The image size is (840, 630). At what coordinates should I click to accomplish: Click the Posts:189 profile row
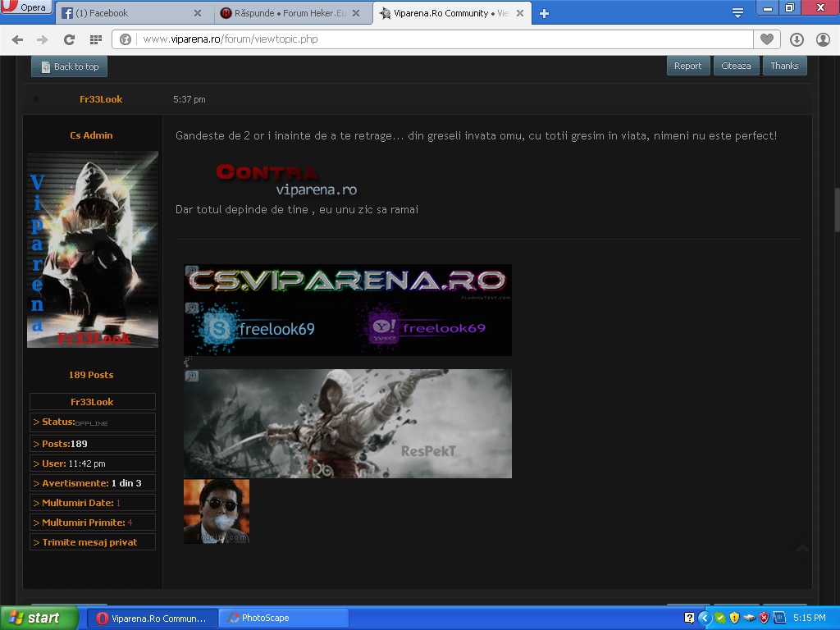pos(92,444)
